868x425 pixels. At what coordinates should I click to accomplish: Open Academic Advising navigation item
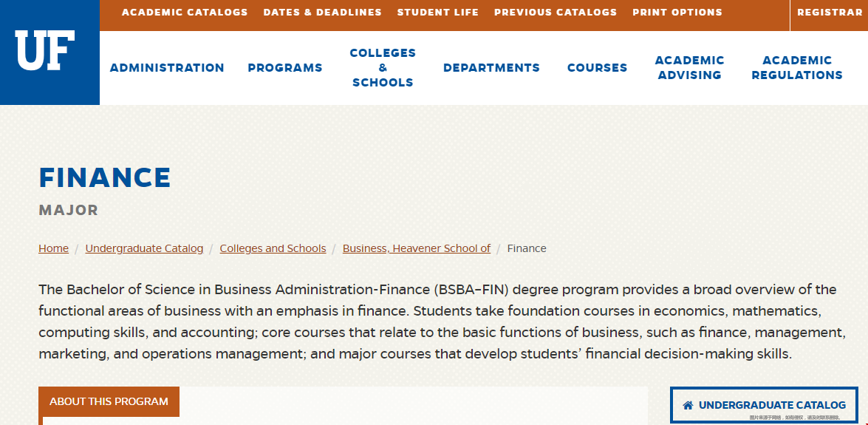pyautogui.click(x=690, y=67)
